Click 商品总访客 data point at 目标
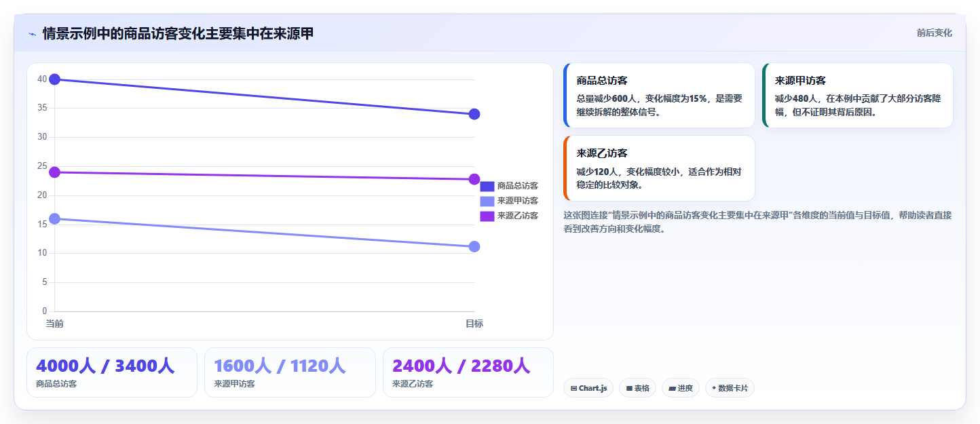Image resolution: width=980 pixels, height=424 pixels. click(474, 114)
